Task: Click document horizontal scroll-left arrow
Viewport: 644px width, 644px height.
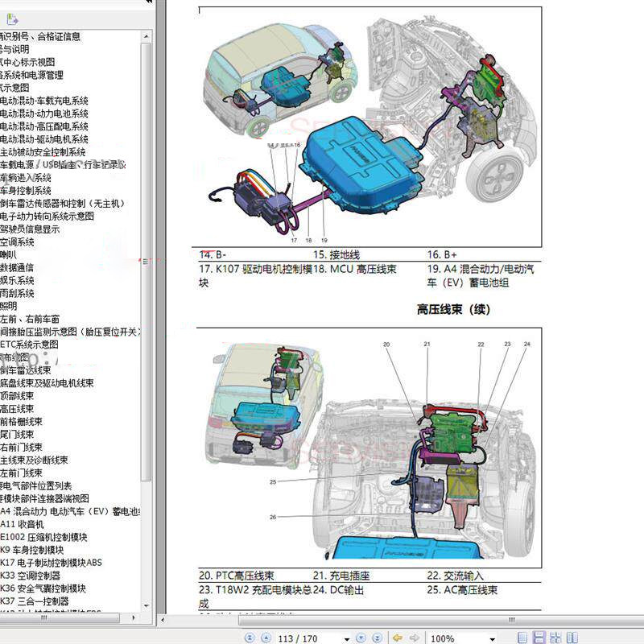Action: click(163, 620)
